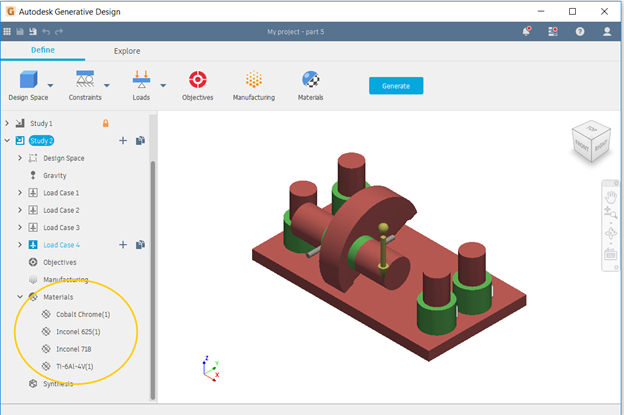
Task: Open the app grid menu icon
Action: pos(7,31)
